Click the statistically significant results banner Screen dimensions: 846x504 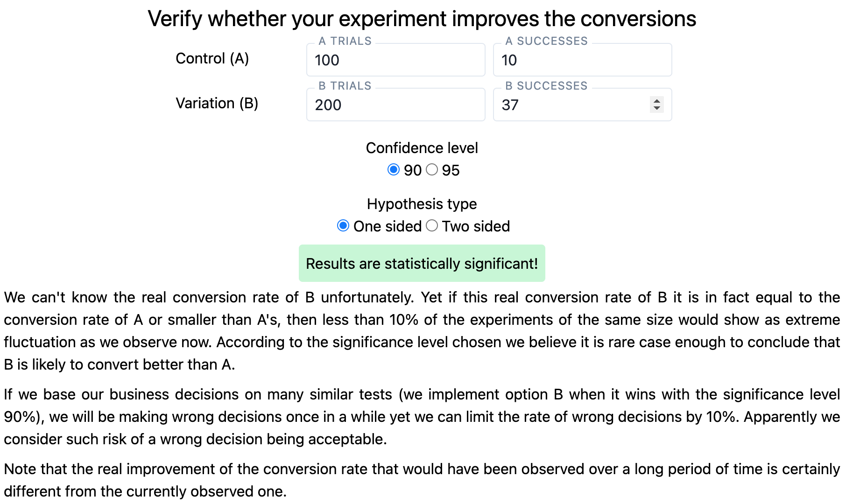click(422, 264)
